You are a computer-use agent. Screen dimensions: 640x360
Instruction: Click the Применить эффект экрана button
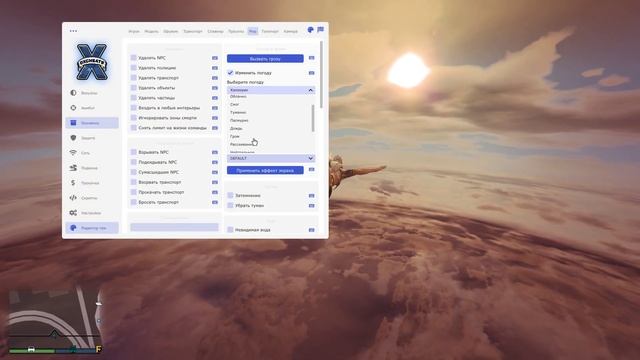265,170
